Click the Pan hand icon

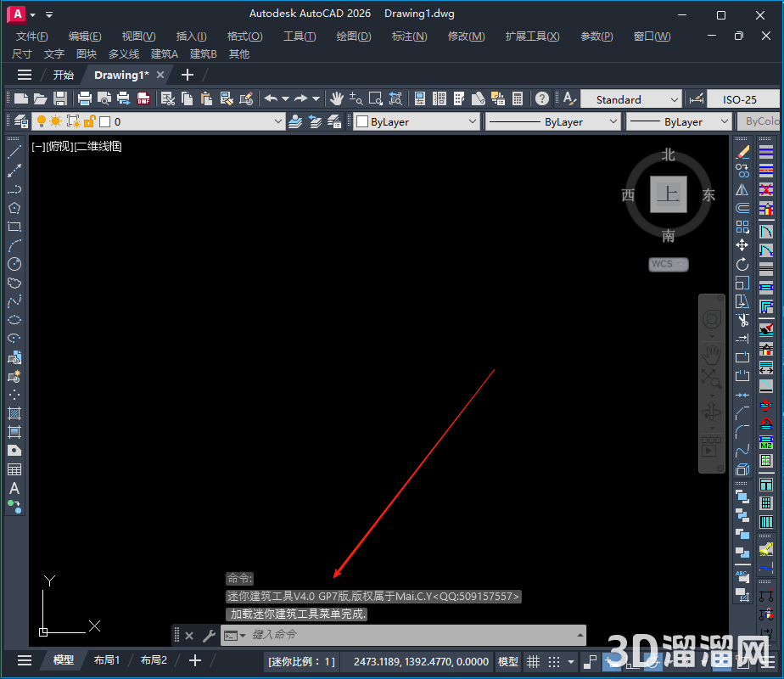pos(337,98)
